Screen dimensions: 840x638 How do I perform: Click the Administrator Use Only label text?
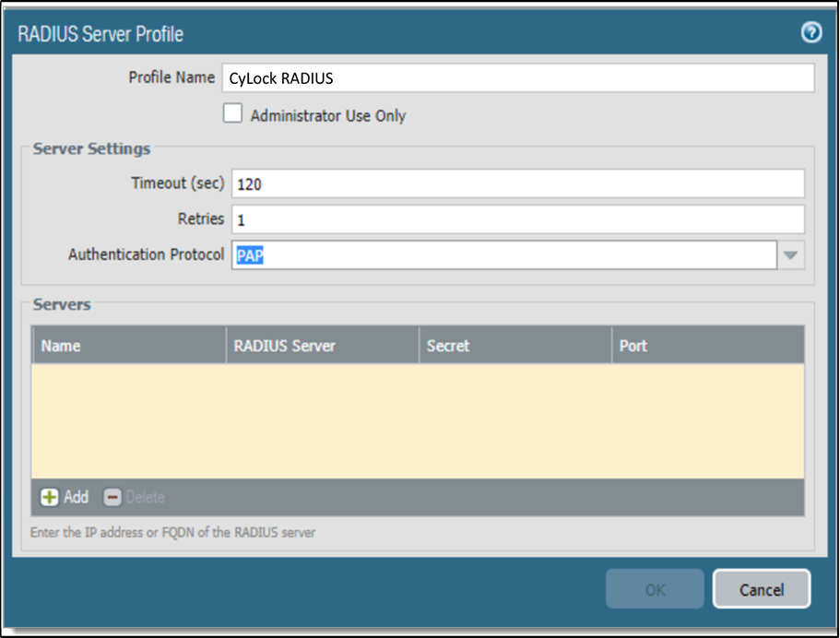[x=327, y=116]
